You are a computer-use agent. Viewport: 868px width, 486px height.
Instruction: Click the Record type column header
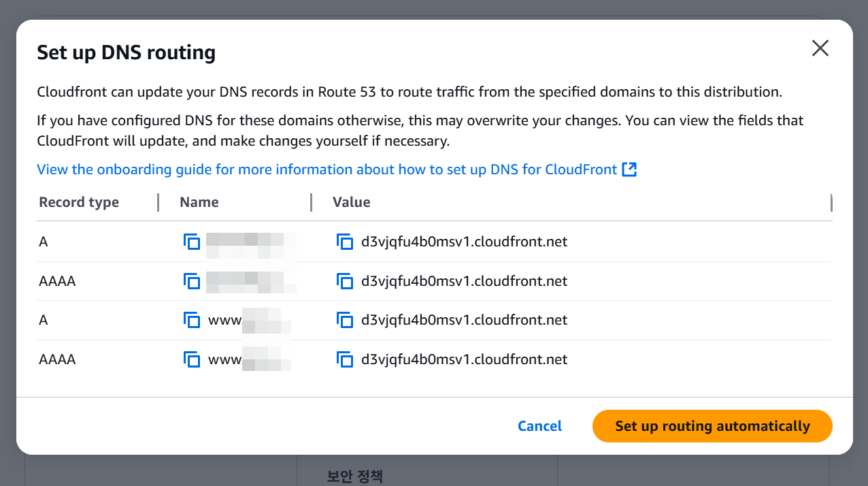[x=79, y=202]
